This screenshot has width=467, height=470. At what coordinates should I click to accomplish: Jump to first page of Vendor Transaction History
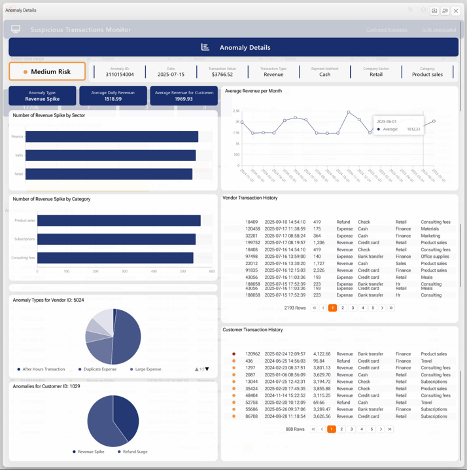pyautogui.click(x=314, y=308)
